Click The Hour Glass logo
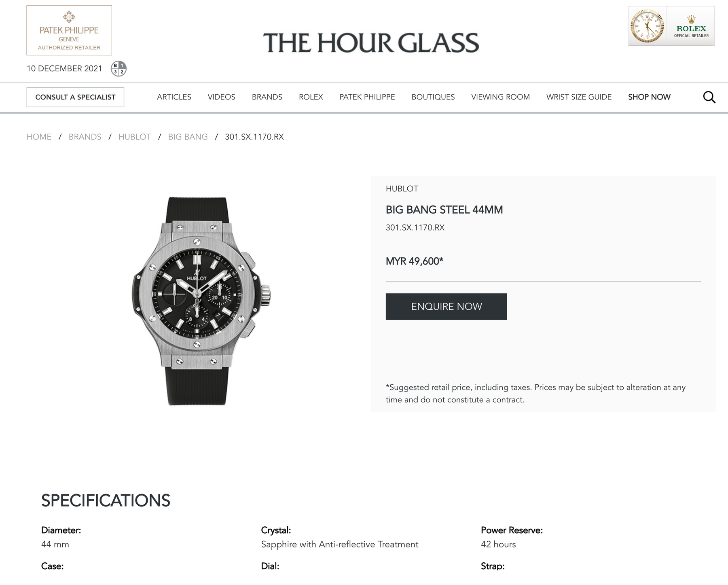Viewport: 728px width, 585px height. [371, 43]
